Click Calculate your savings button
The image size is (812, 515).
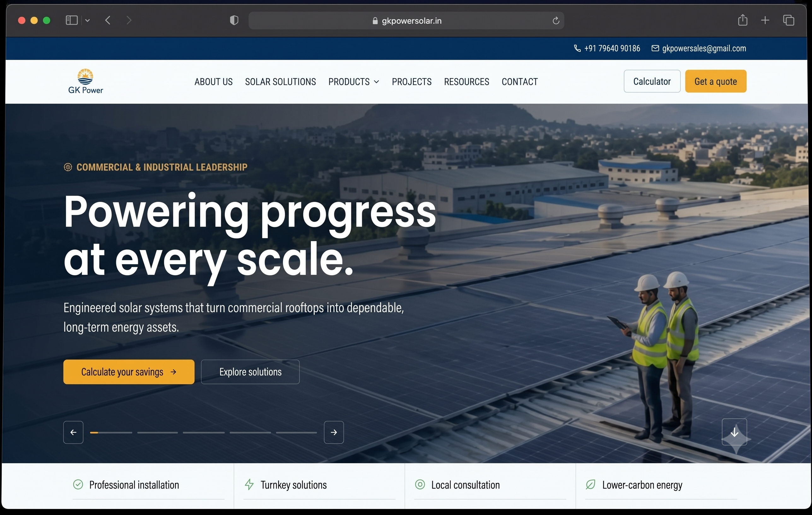[129, 372]
